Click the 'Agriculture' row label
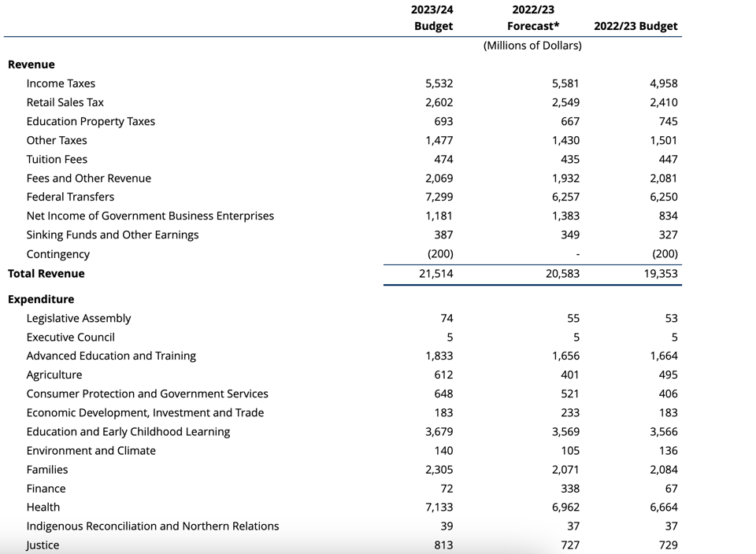Viewport: 756px width, 554px height. tap(54, 375)
